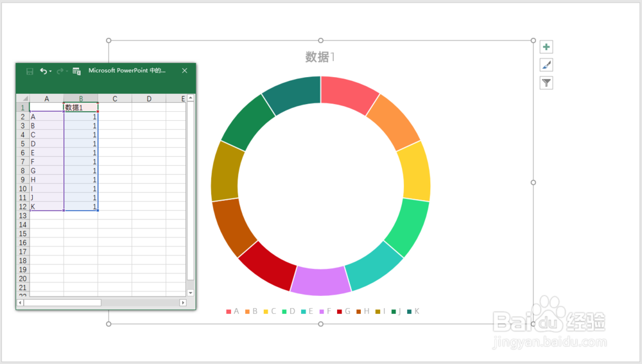Select the pink-red A doughnut segment
The height and width of the screenshot is (364, 642).
coord(349,93)
